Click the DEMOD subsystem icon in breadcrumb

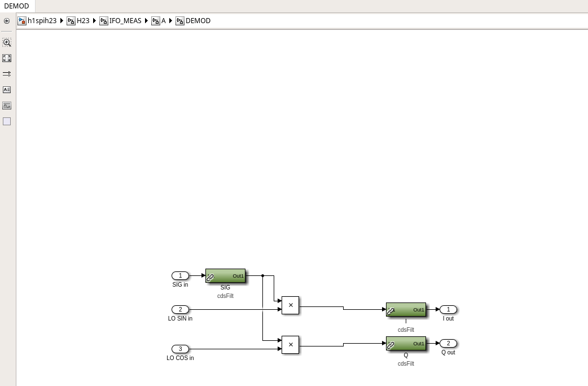[180, 21]
